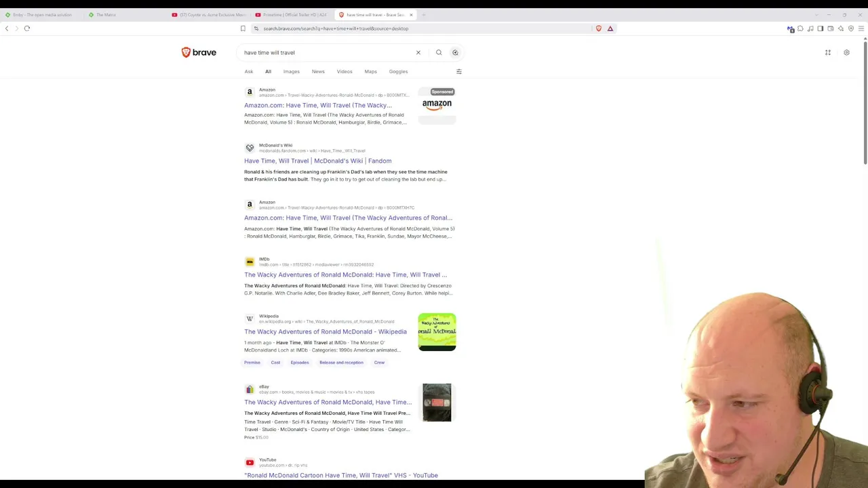Switch to the Coyote vs. Acme YouTube tab
Image resolution: width=868 pixels, height=488 pixels.
coord(209,14)
